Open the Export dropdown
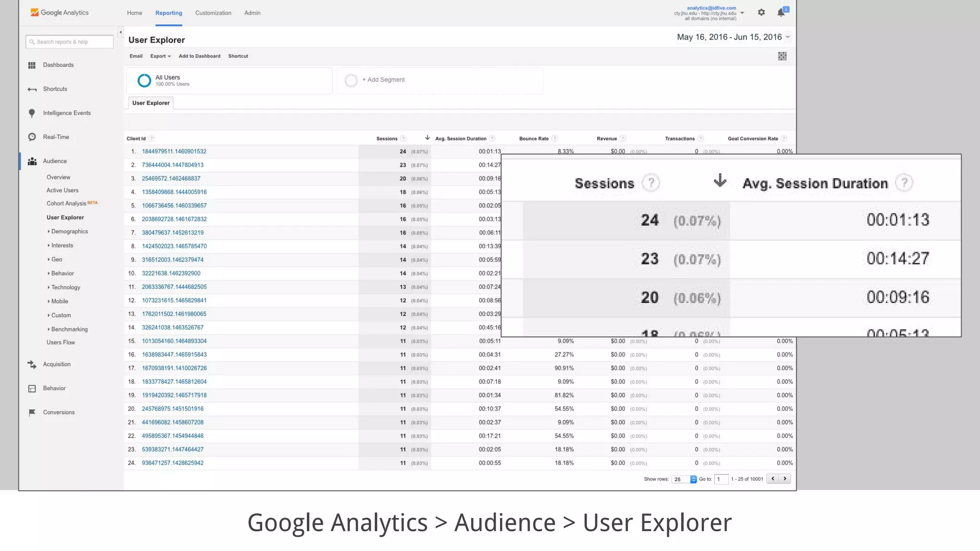The width and height of the screenshot is (980, 551). pyautogui.click(x=160, y=56)
